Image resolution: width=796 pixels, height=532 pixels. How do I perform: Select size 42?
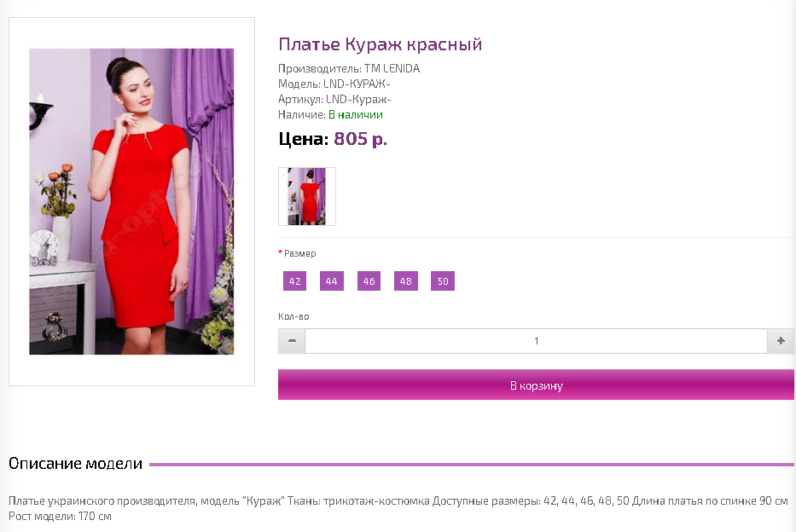(x=295, y=281)
